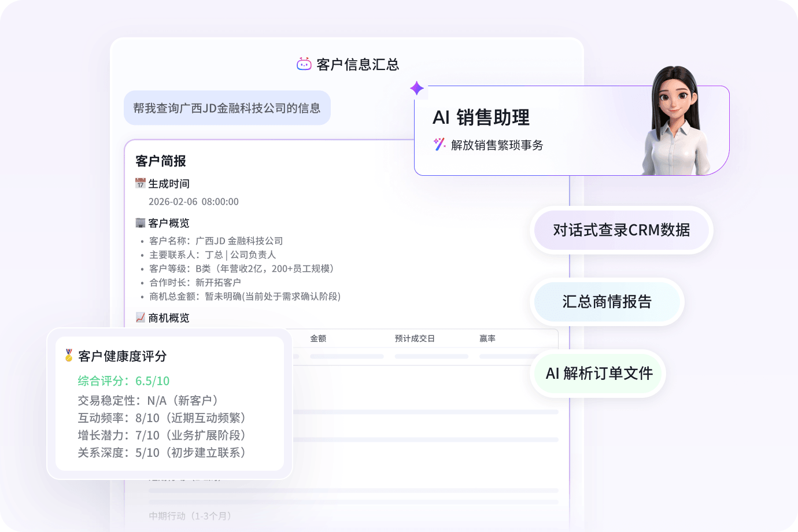Click the 商机总金额：暂未明确 line
This screenshot has width=798, height=532.
click(x=245, y=297)
